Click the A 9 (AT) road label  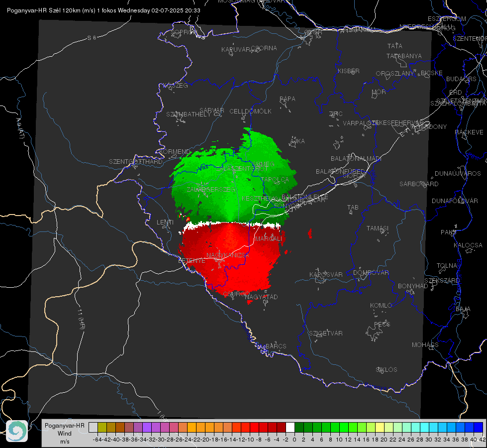point(19,128)
